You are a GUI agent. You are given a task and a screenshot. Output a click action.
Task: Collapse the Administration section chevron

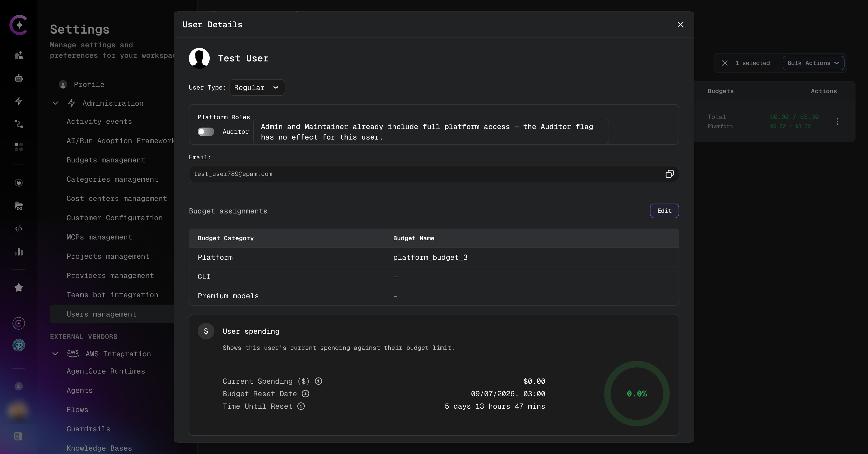click(55, 103)
